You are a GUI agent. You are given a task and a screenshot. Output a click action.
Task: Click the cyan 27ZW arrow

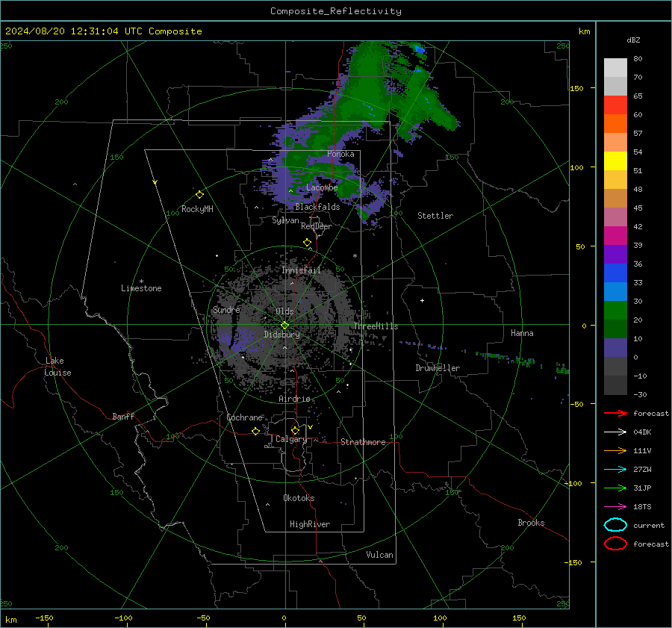[615, 470]
